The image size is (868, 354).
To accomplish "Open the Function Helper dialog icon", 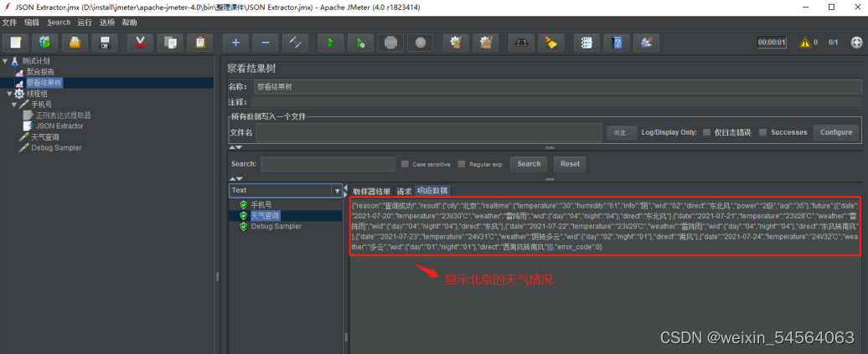I will tap(586, 43).
